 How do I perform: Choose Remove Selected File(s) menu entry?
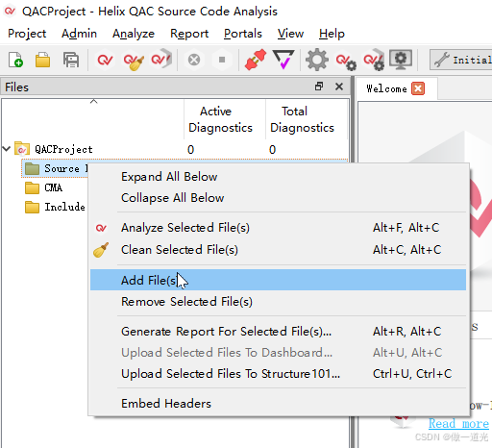tap(278, 302)
